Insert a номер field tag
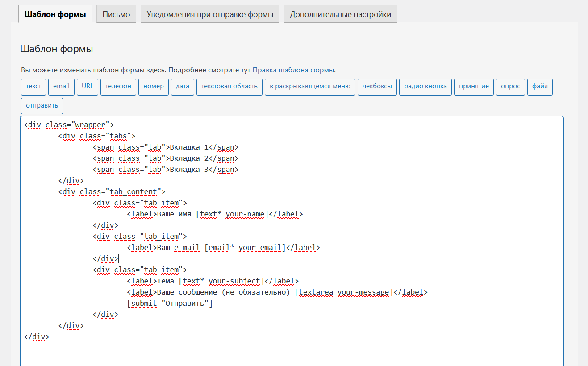The height and width of the screenshot is (366, 588). click(154, 87)
